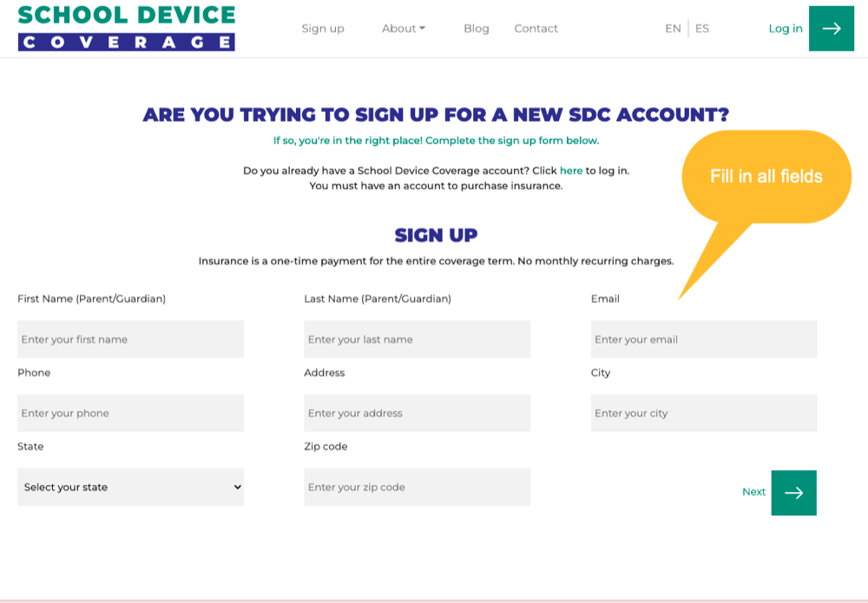The height and width of the screenshot is (603, 868).
Task: Expand the About dropdown menu
Action: (x=404, y=29)
